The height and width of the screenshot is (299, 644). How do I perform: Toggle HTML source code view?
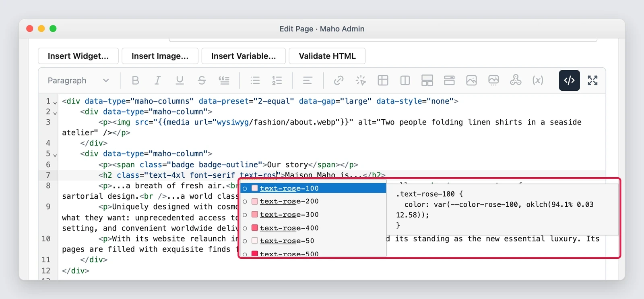point(569,81)
